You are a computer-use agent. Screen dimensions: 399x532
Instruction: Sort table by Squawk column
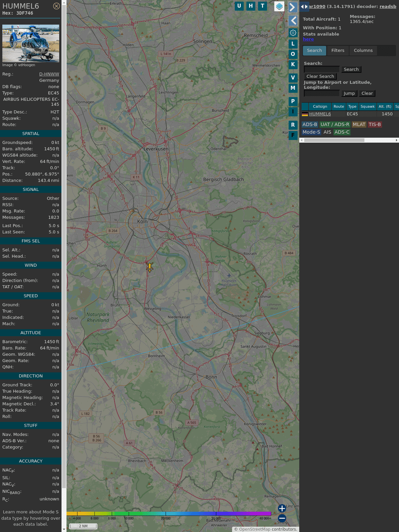click(367, 106)
